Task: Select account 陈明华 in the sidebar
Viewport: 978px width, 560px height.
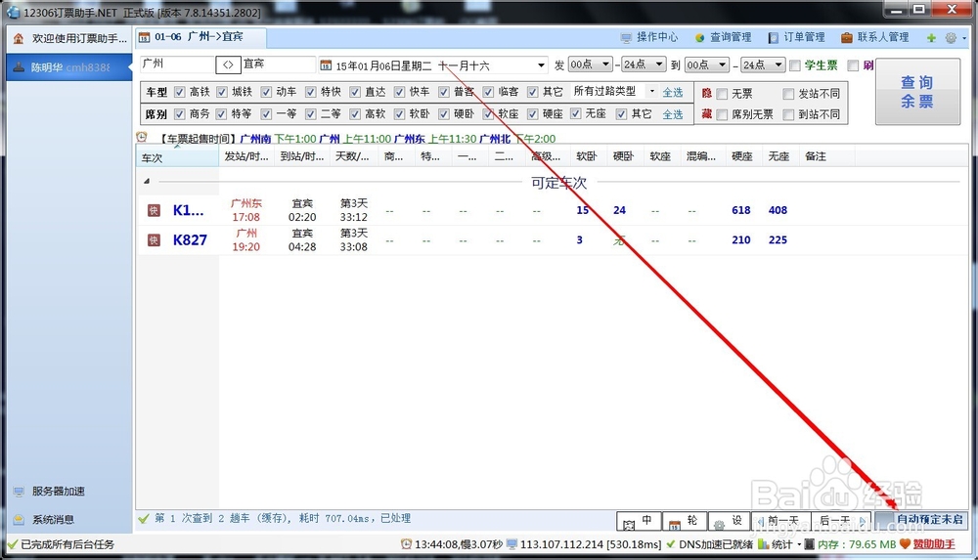Action: coord(69,67)
